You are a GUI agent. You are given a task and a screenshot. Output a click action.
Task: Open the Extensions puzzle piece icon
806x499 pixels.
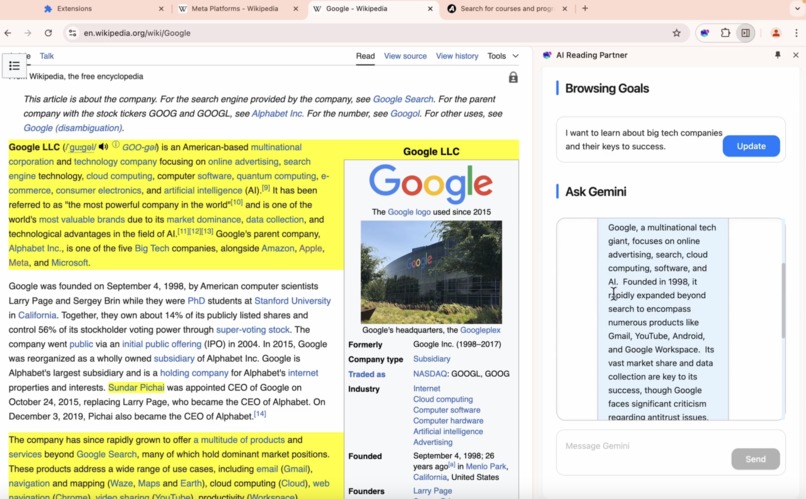point(725,33)
